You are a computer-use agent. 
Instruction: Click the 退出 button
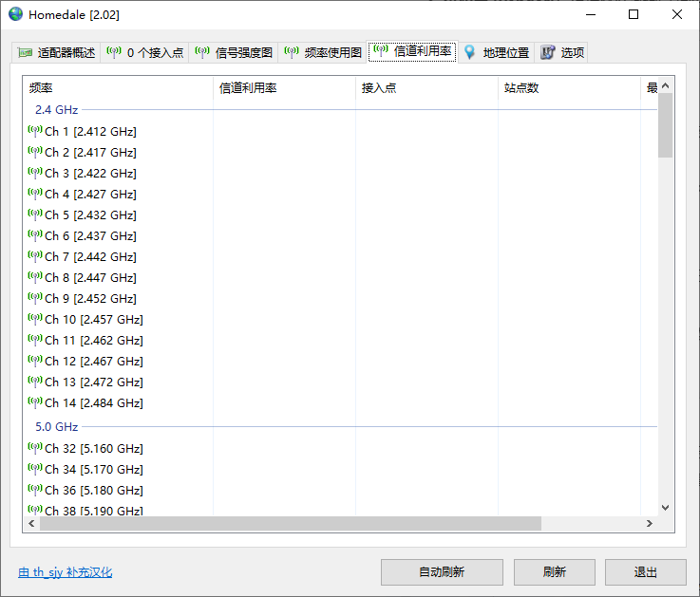[x=646, y=572]
